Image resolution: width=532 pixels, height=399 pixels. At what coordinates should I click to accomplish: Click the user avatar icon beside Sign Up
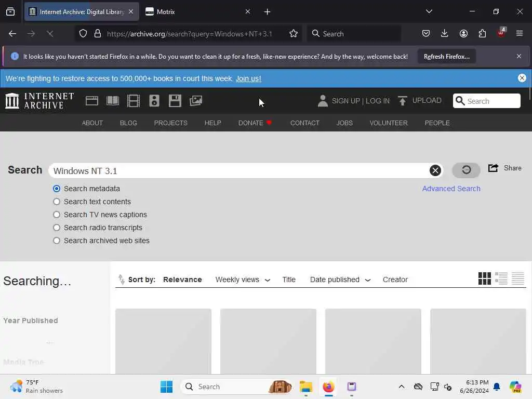[x=323, y=101]
